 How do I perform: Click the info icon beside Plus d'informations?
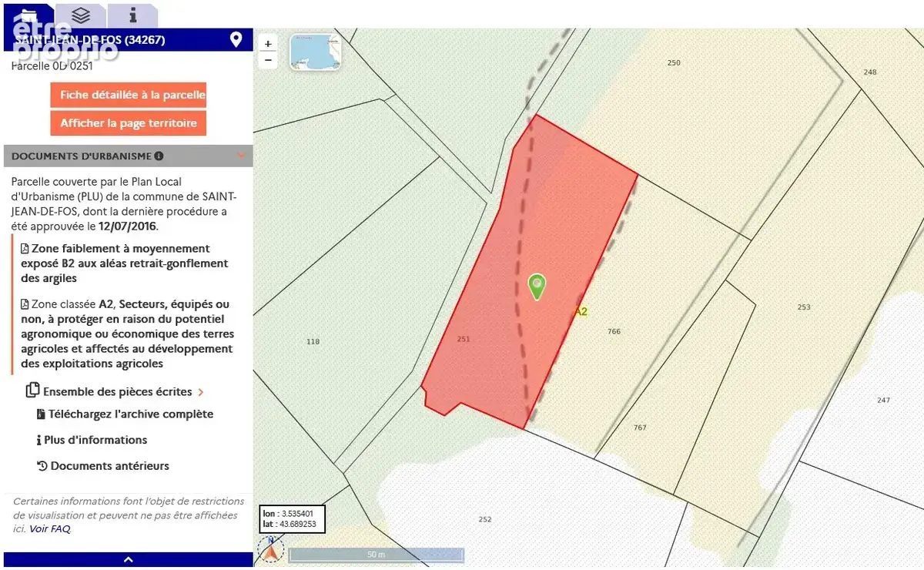point(38,441)
